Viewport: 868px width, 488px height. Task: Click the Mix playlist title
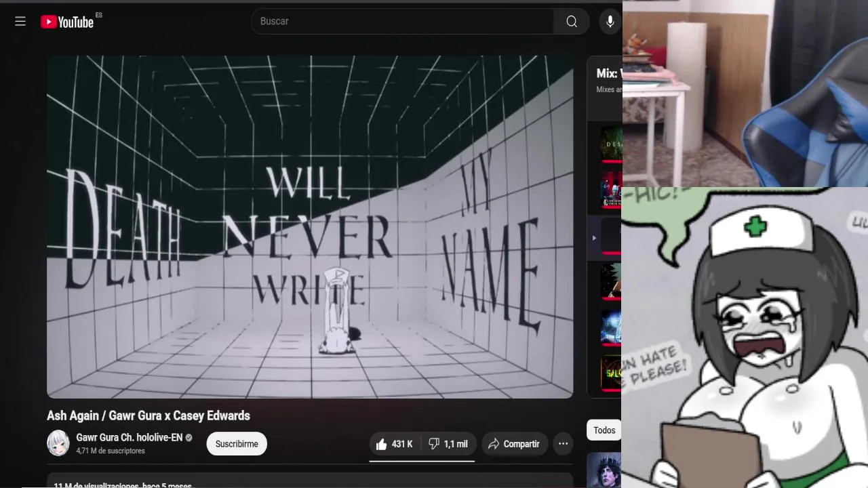click(x=608, y=73)
